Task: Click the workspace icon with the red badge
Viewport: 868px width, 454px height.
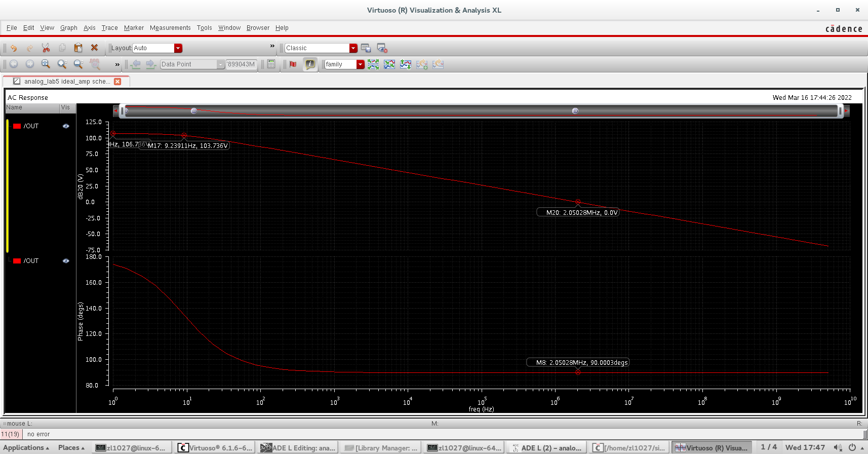Action: [x=382, y=48]
